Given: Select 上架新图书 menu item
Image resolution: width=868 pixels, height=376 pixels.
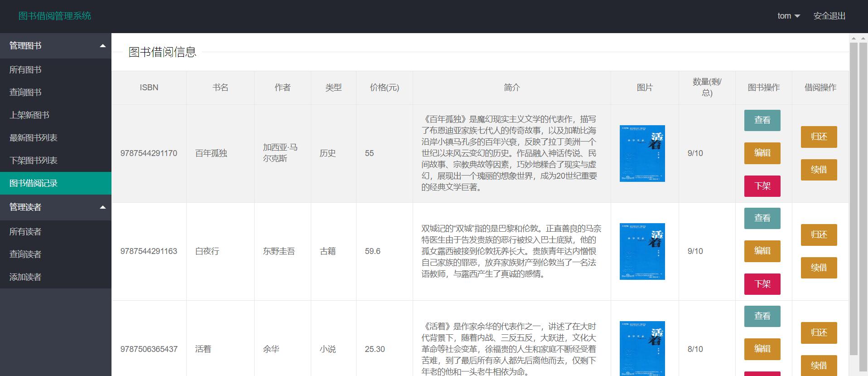Looking at the screenshot, I should point(56,115).
